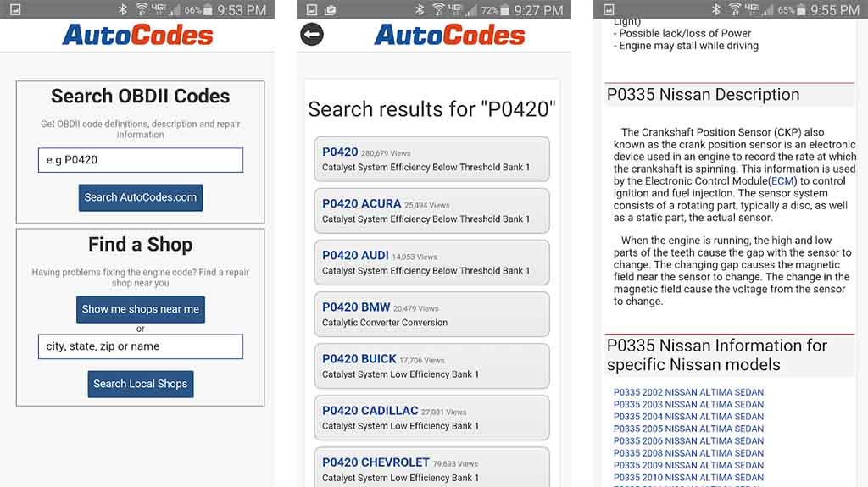The image size is (868, 487).
Task: Tap the Possible lack/loss of Power line
Action: [682, 34]
